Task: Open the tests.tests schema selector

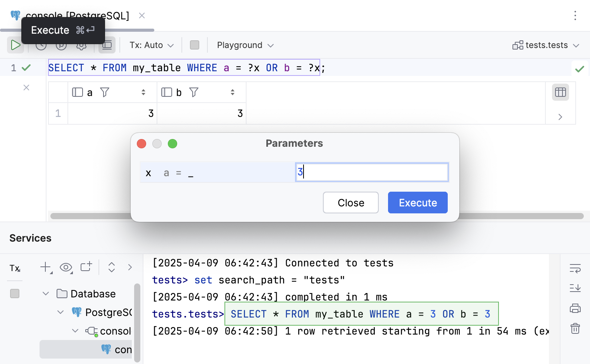Action: coord(546,45)
